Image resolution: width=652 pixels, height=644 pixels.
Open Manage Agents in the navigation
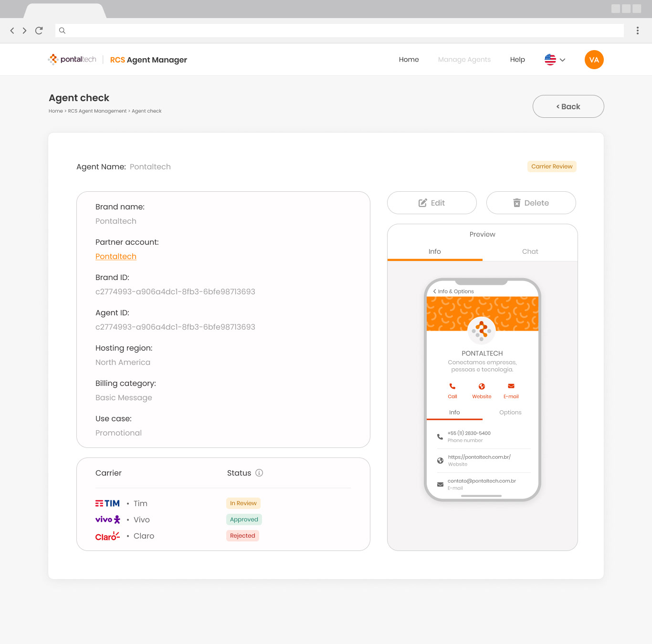(464, 60)
